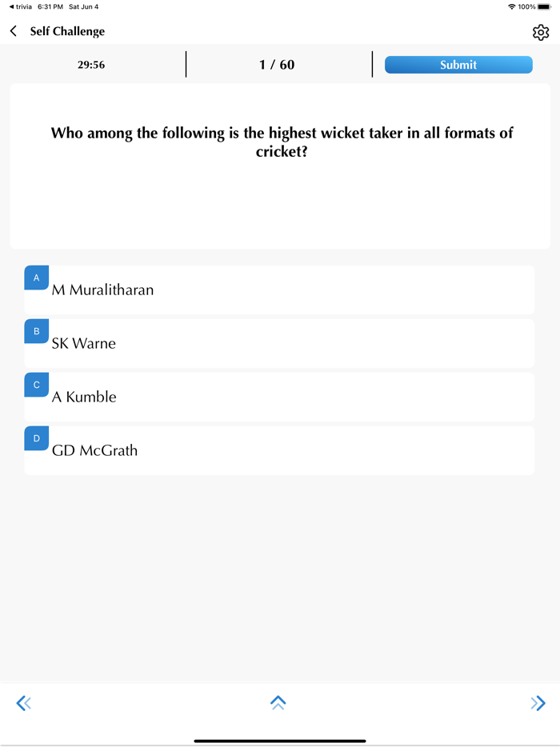
Task: Tap the 1 / 60 question counter
Action: (277, 65)
